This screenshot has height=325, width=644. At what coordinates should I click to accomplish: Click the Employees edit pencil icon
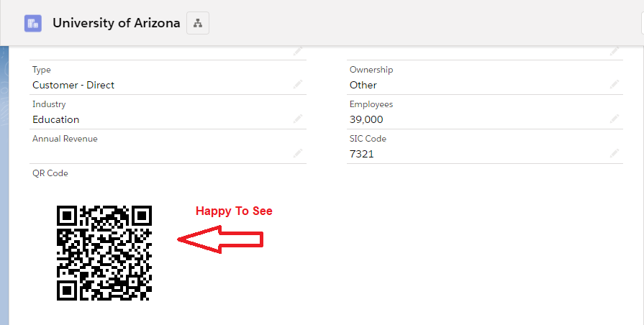(614, 119)
